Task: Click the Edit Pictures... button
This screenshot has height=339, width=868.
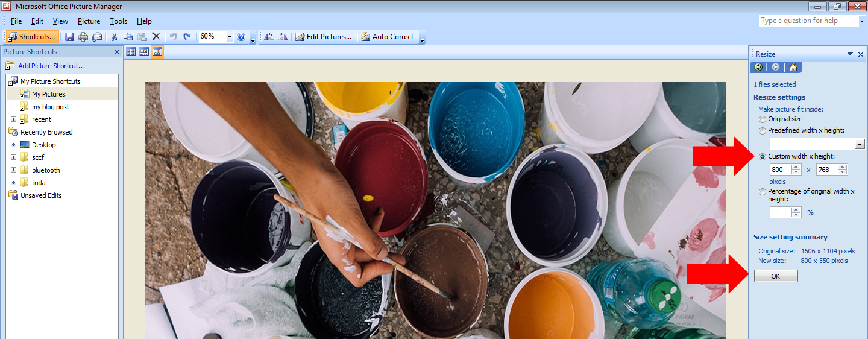Action: click(323, 37)
